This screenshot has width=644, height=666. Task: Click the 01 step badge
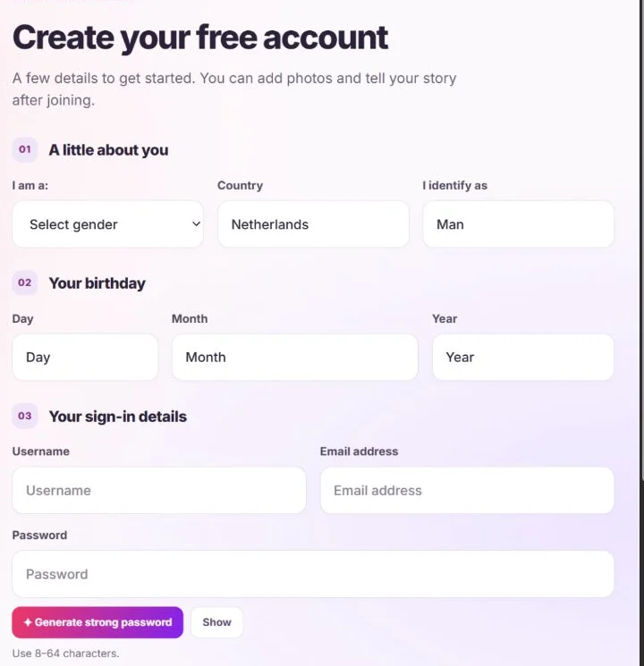point(25,149)
